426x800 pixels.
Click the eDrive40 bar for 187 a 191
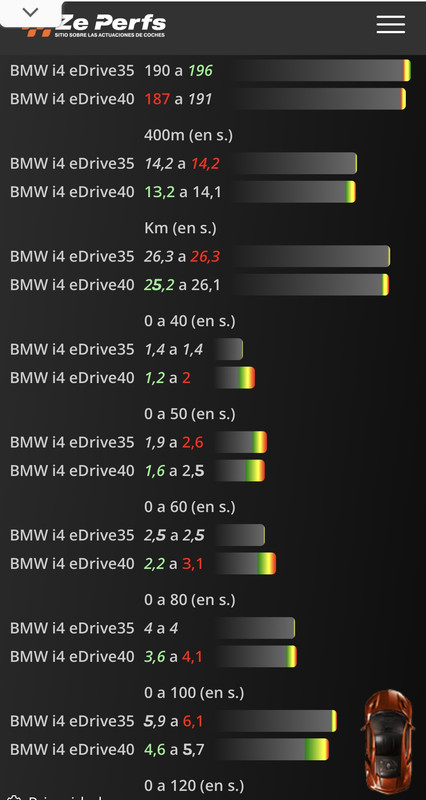320,99
